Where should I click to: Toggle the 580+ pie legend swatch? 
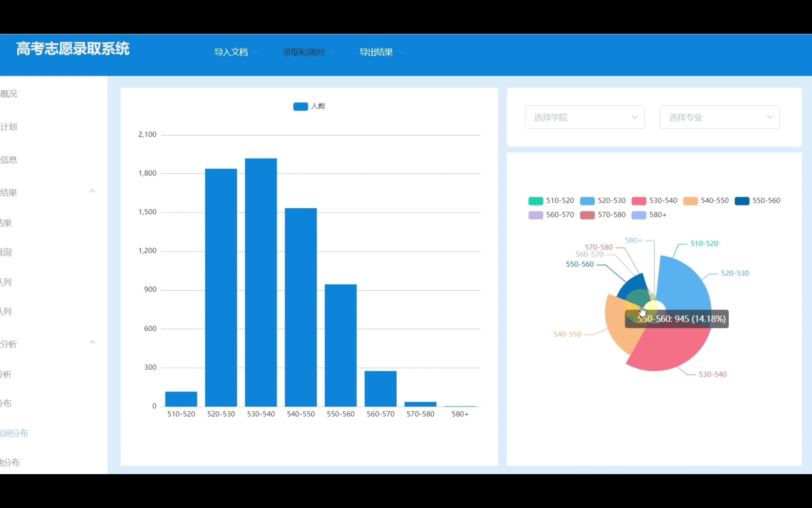(x=639, y=215)
